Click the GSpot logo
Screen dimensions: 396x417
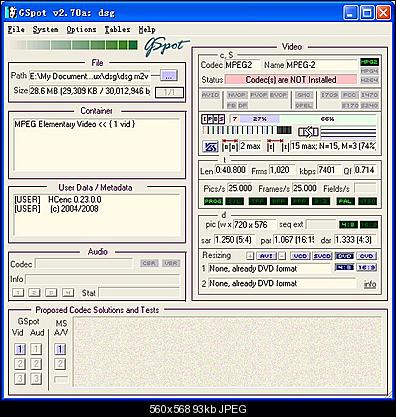166,47
